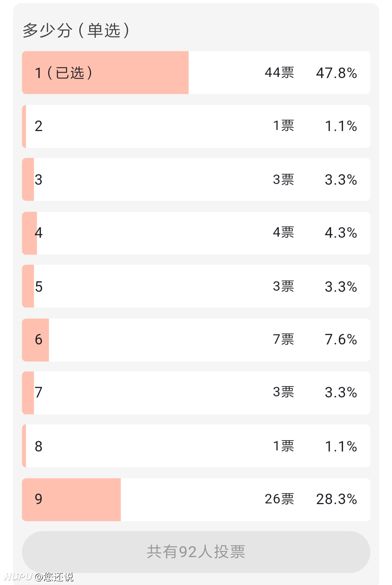Select poll option 9
392x585 pixels.
pyautogui.click(x=196, y=500)
